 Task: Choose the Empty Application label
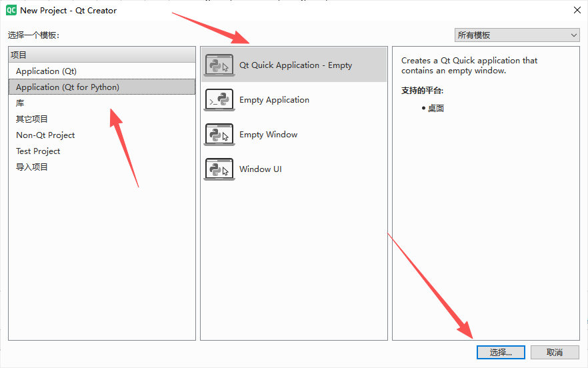click(x=274, y=100)
